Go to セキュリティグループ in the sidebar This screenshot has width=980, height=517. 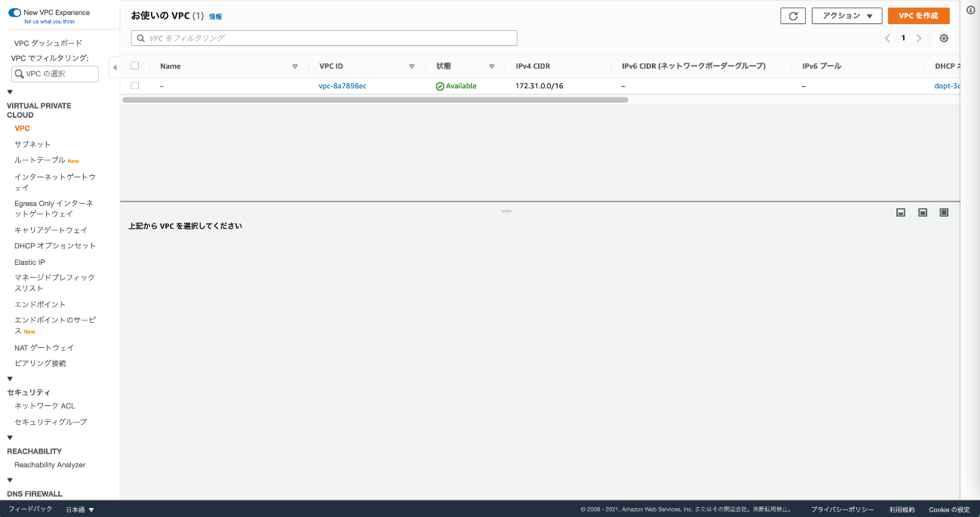[51, 422]
